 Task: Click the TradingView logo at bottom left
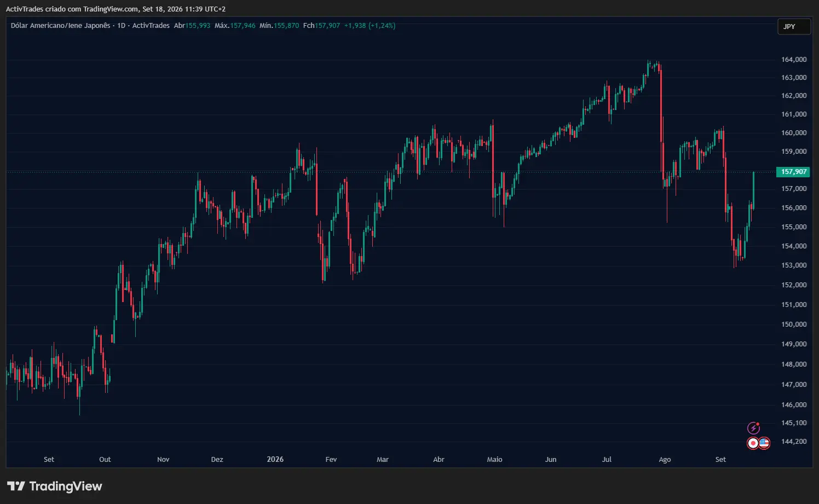(x=54, y=486)
